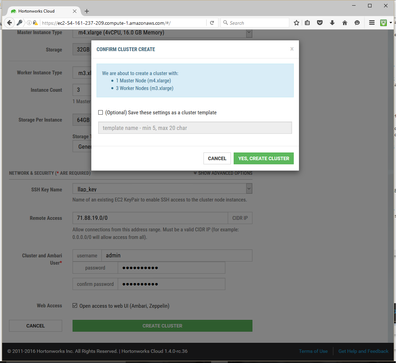Click the chat bubble toolbar icon
400x363 pixels.
click(x=357, y=23)
